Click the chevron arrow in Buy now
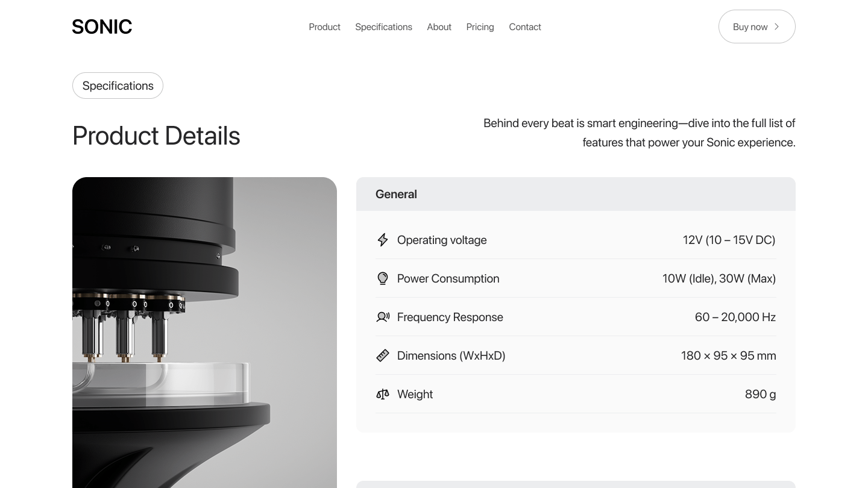 (x=776, y=27)
